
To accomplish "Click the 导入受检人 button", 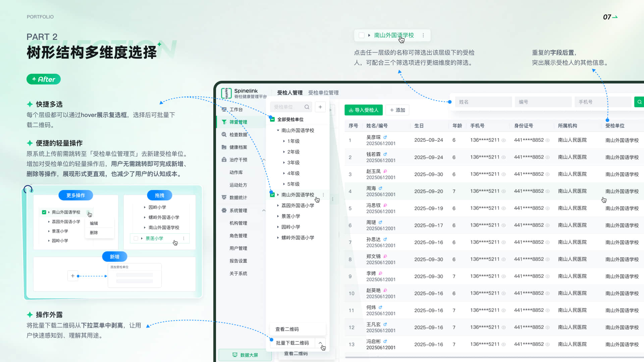I will [x=364, y=110].
